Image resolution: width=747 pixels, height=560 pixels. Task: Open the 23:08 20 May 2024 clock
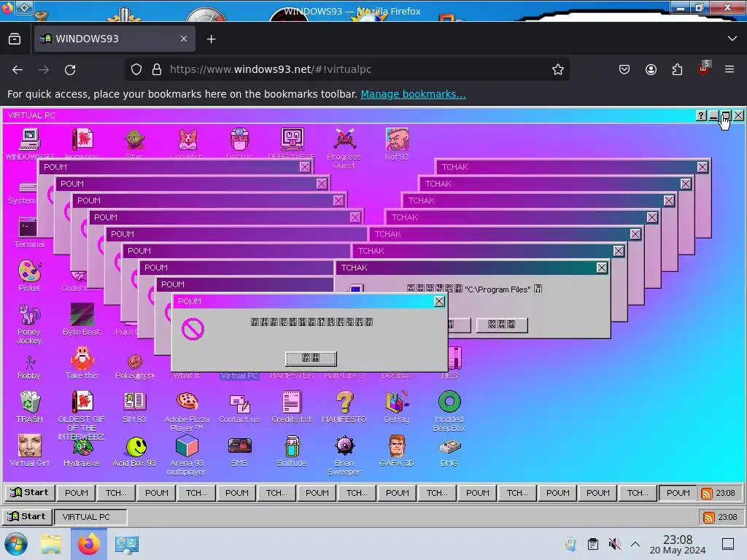[678, 544]
